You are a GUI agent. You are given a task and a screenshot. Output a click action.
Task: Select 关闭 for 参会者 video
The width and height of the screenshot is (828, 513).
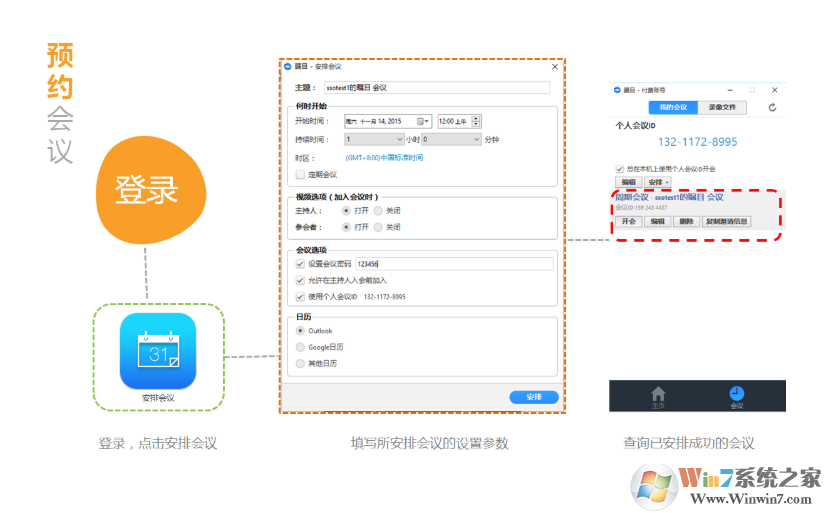point(378,227)
